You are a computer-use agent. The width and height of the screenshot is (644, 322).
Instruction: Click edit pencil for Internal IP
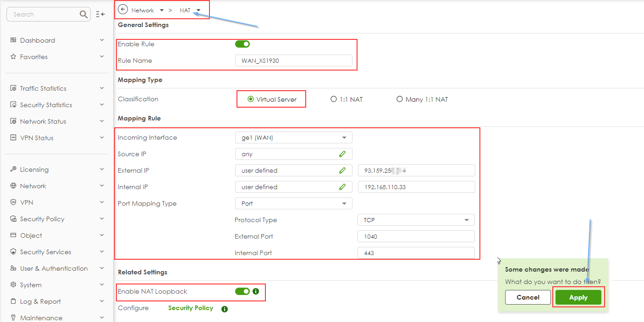342,187
